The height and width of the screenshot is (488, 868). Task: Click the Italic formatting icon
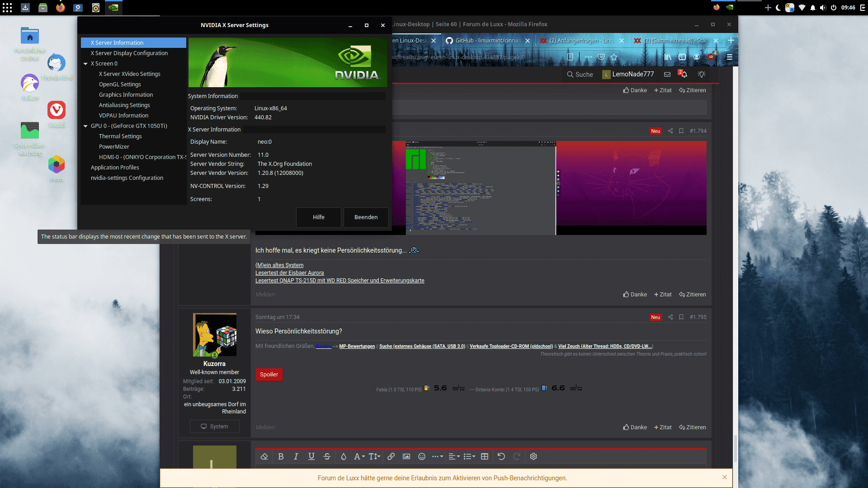296,456
